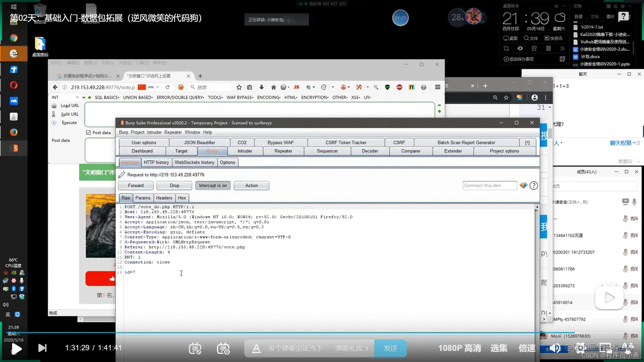The width and height of the screenshot is (644, 362).
Task: Open the highlight color picker icon
Action: [523, 185]
